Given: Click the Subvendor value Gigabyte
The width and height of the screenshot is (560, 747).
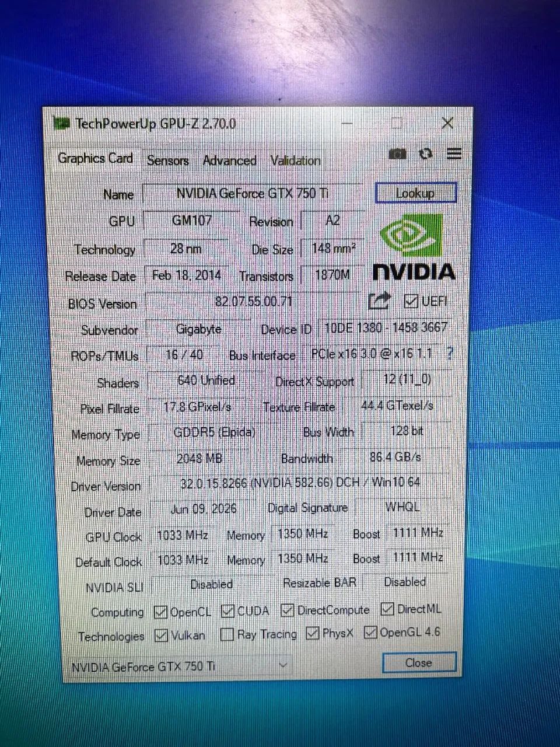Looking at the screenshot, I should point(199,329).
